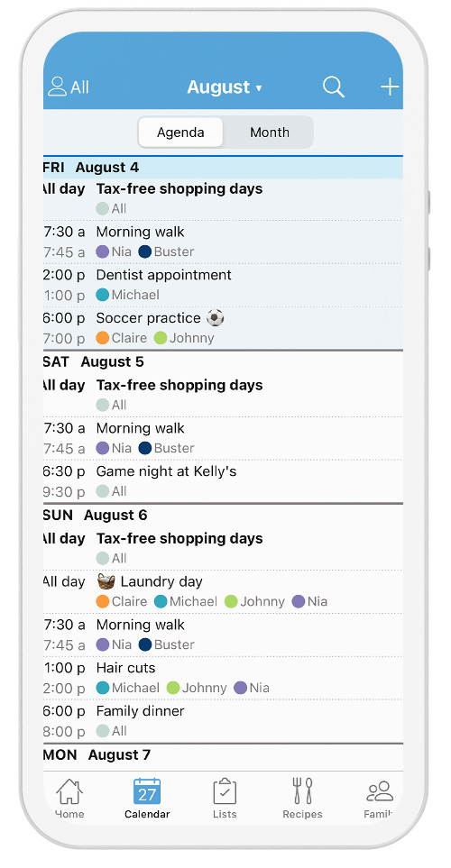Go to the Home tab icon
The height and width of the screenshot is (868, 451).
tap(69, 791)
